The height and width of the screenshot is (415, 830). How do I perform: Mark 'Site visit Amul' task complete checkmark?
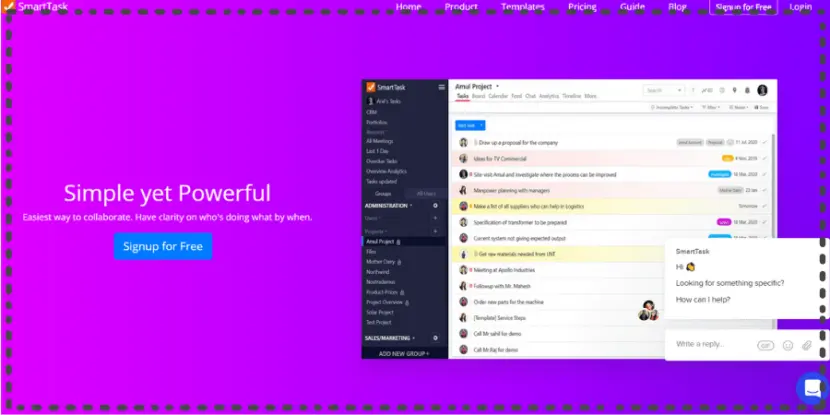tap(765, 174)
